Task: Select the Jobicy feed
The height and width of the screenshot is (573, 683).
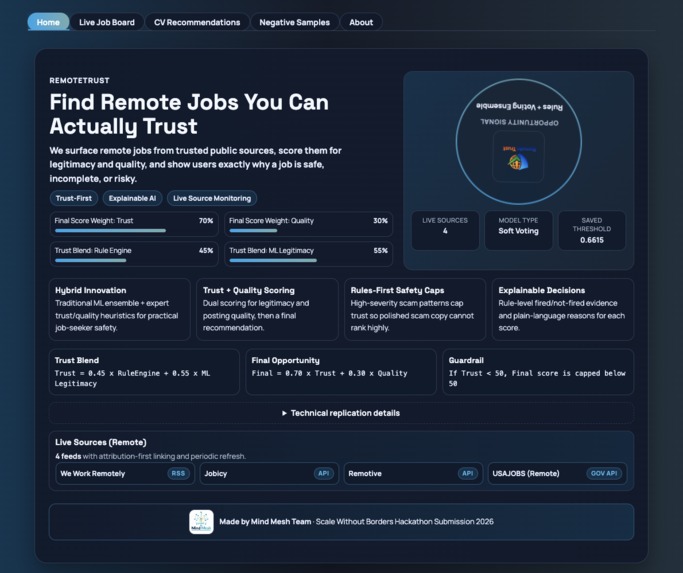Action: [x=269, y=474]
